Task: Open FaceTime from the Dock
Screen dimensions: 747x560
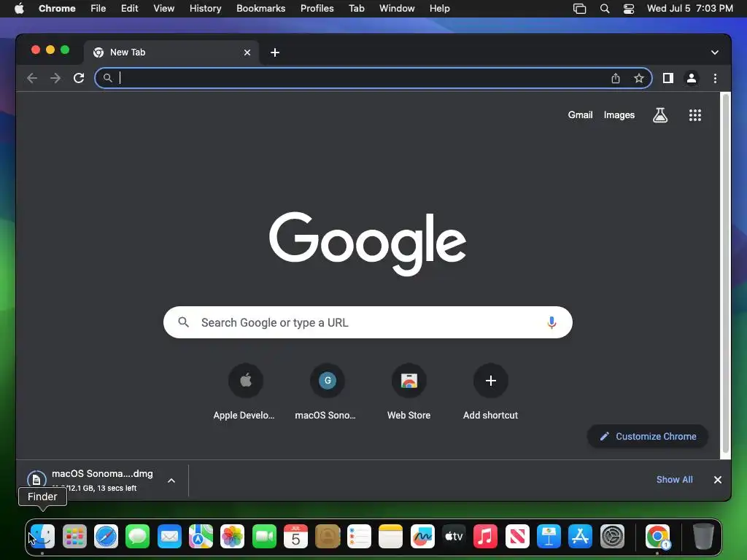Action: point(264,536)
